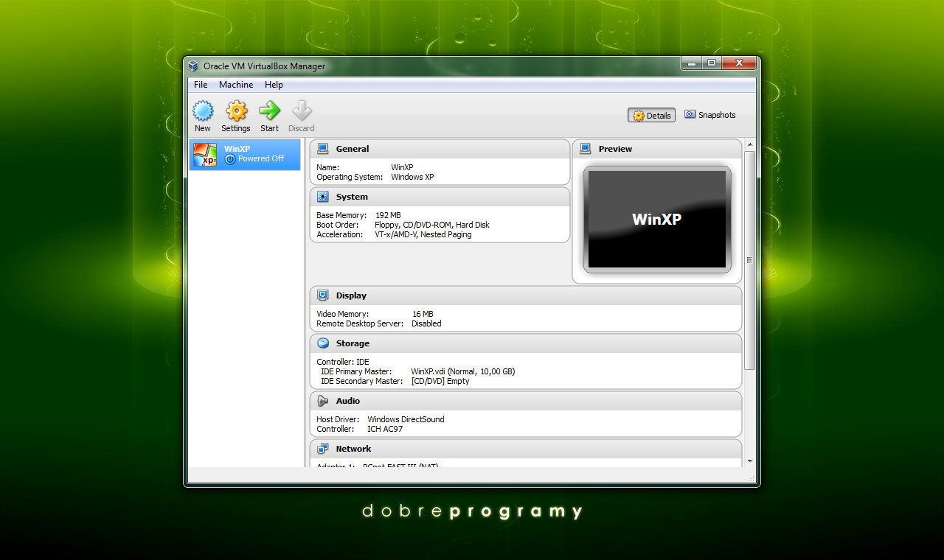
Task: Toggle the Details view button
Action: point(651,116)
